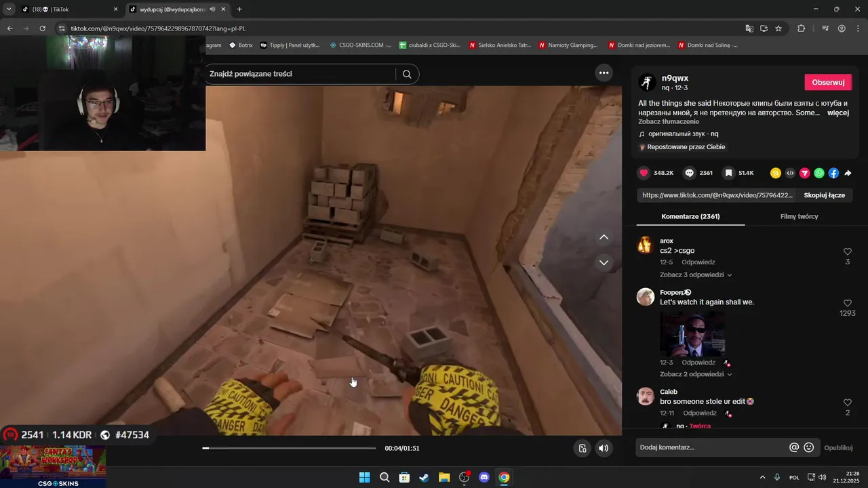Click the yellow repost icon
Viewport: 868px width, 488px height.
tap(776, 173)
